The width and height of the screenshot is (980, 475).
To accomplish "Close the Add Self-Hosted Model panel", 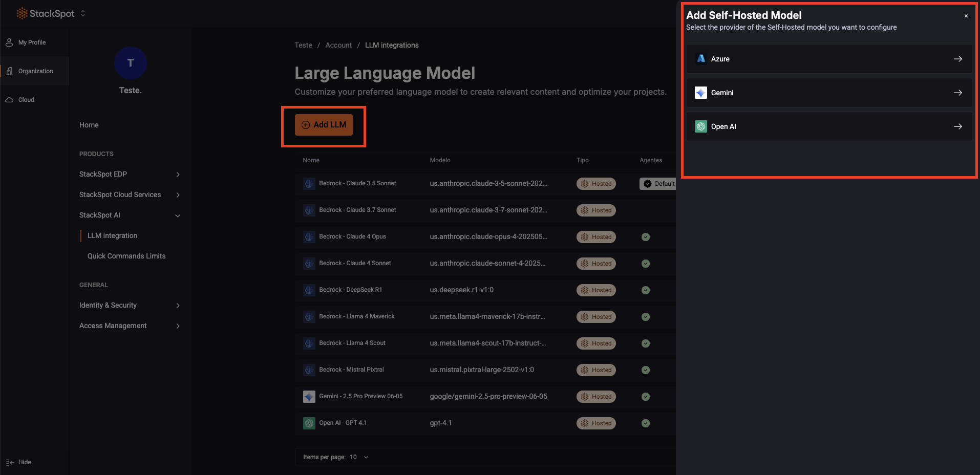I will coord(966,16).
